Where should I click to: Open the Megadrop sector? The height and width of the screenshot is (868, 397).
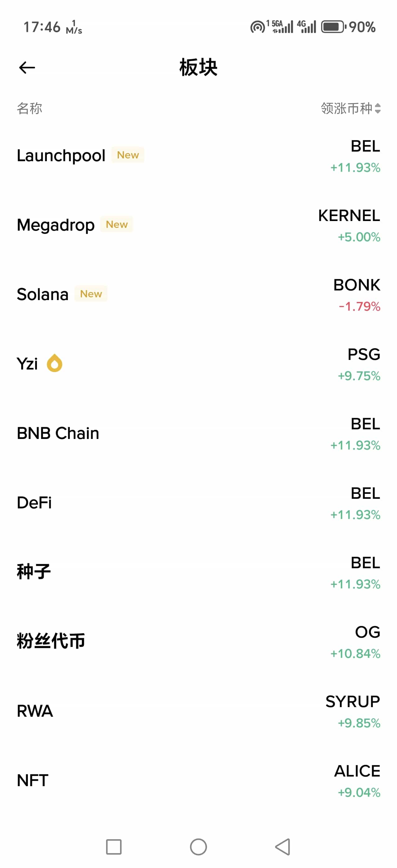click(56, 225)
